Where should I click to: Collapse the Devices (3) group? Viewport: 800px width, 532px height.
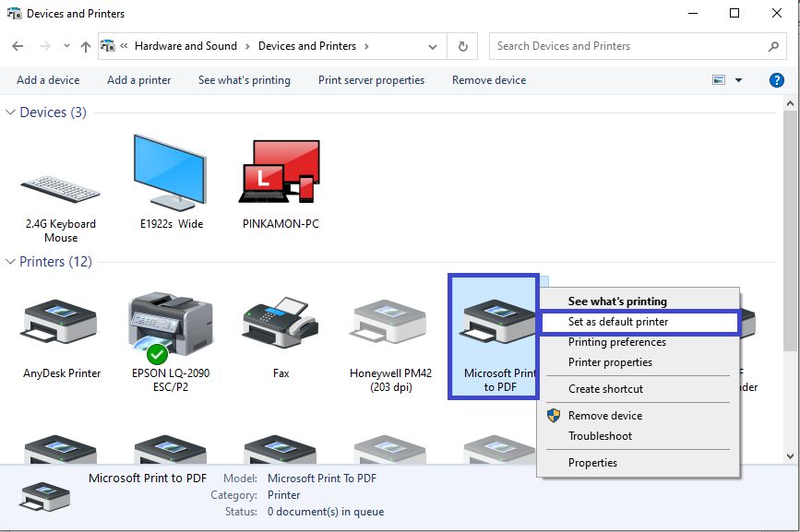[x=11, y=112]
